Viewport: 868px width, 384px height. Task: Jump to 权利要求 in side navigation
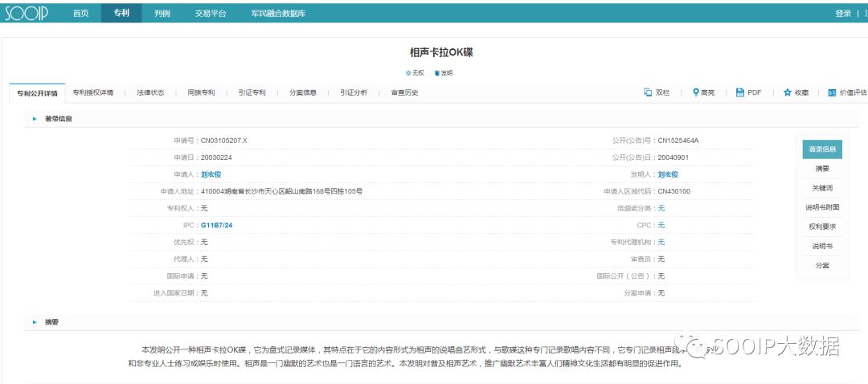click(x=822, y=227)
